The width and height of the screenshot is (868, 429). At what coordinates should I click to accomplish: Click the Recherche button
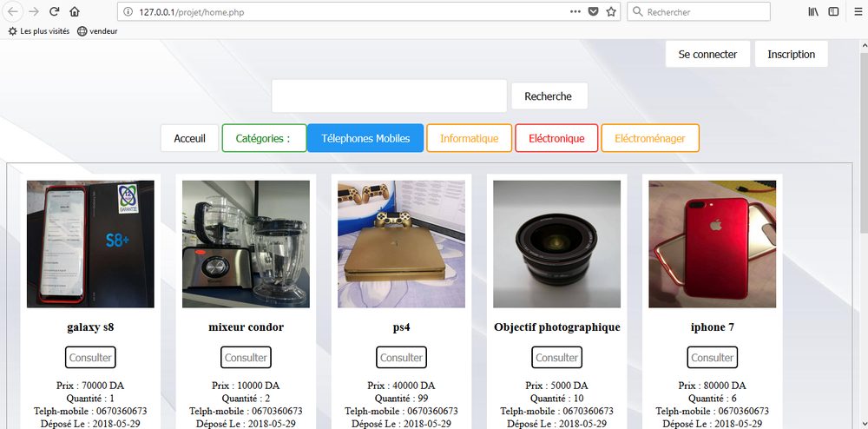pos(548,96)
